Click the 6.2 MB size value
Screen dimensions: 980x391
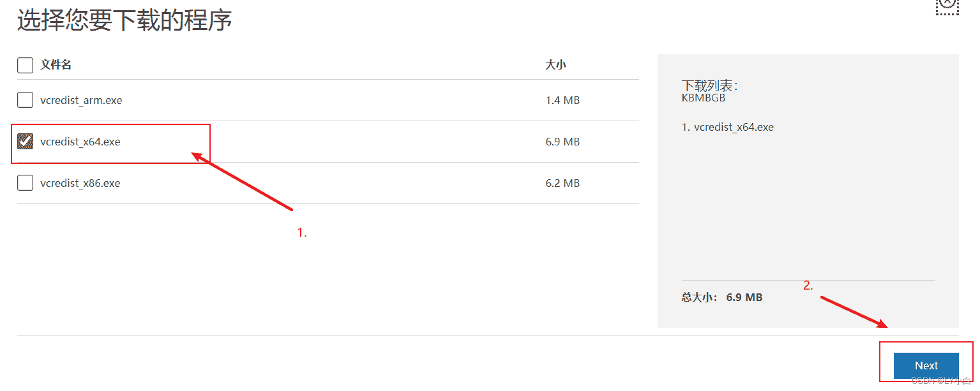(562, 183)
